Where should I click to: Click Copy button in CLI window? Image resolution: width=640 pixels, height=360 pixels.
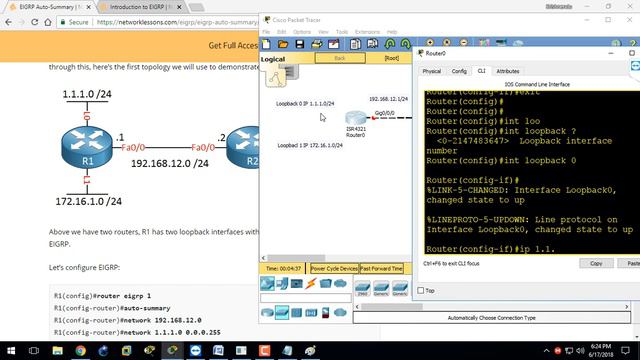(596, 264)
